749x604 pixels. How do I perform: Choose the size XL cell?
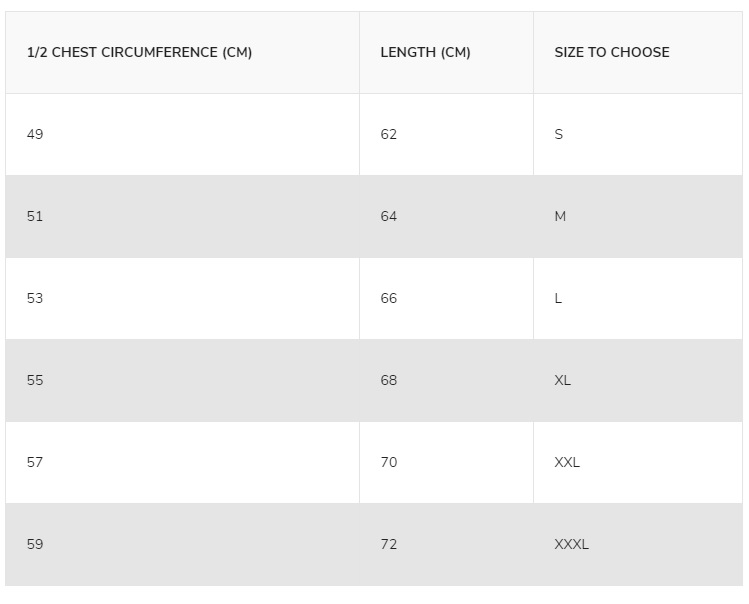[x=638, y=380]
